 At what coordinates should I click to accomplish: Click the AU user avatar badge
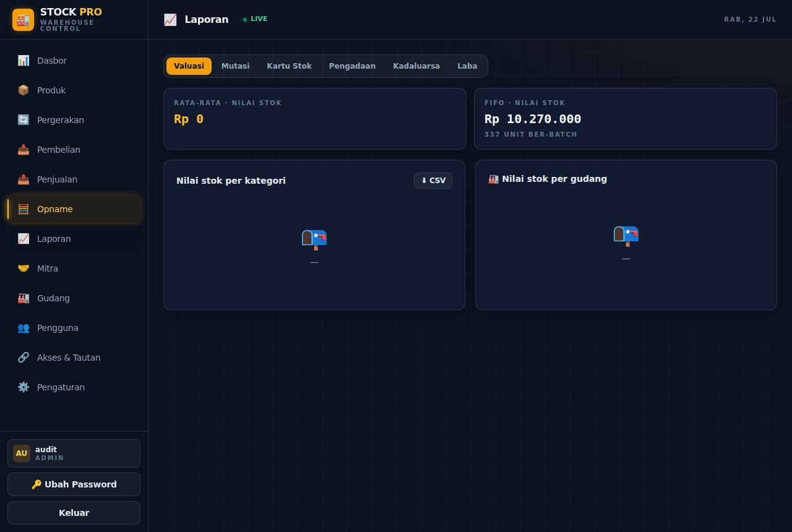[x=22, y=453]
